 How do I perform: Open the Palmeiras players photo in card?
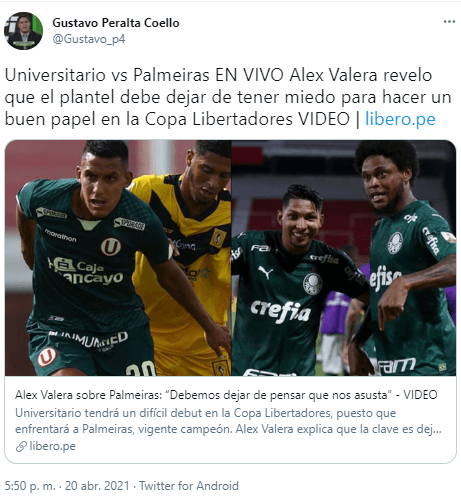[343, 258]
